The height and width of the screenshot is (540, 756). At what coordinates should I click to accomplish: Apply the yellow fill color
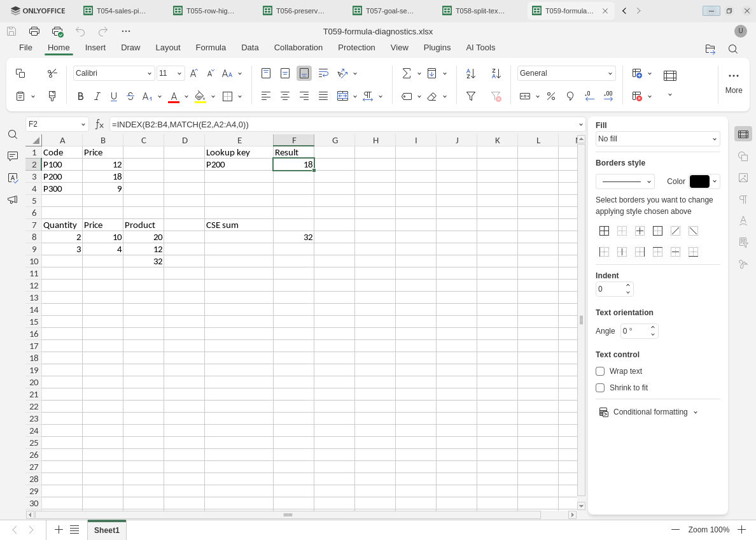[200, 97]
